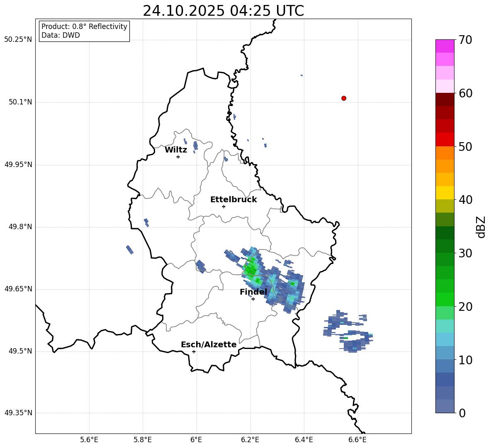This screenshot has height=448, width=491.
Task: Click the red radar site marker dot
Action: [343, 98]
